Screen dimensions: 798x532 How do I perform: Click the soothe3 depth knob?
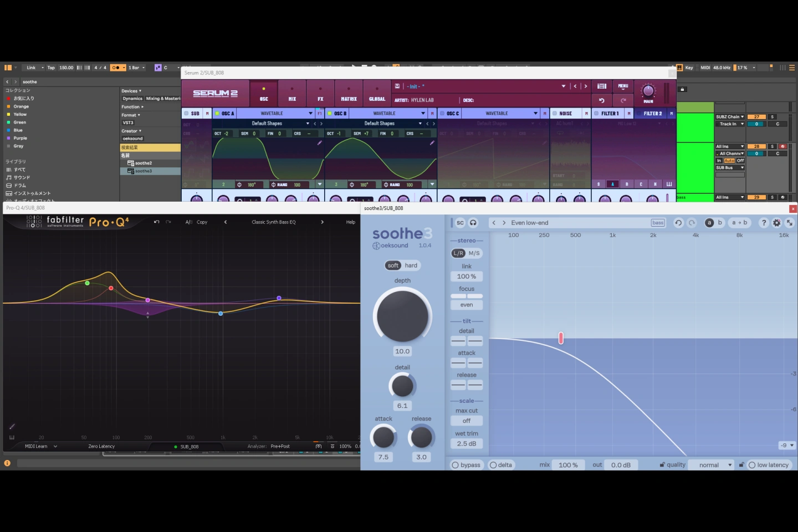402,316
